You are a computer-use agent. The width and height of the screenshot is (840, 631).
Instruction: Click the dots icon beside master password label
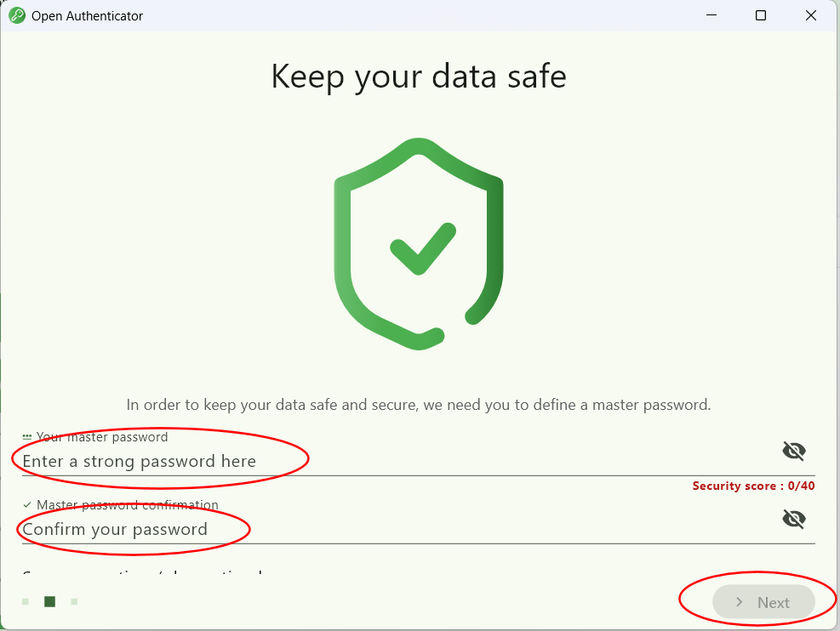click(27, 437)
